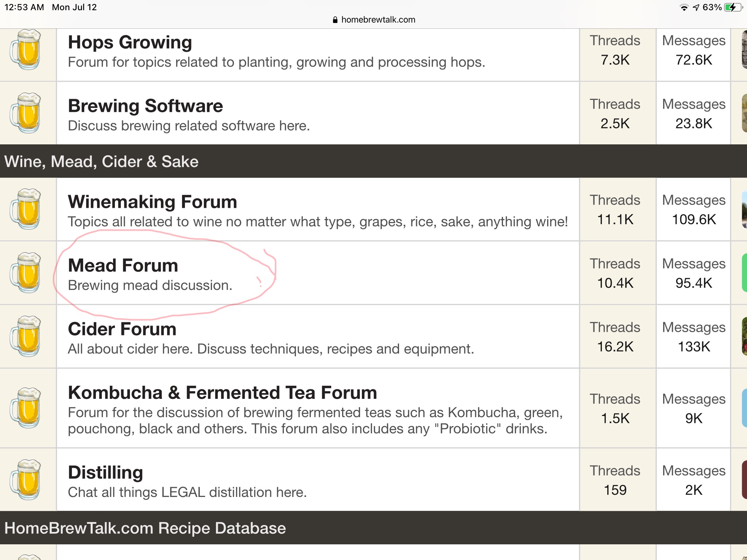Image resolution: width=747 pixels, height=560 pixels.
Task: Click '2.5K' threads count for Brewing Software
Action: [x=615, y=123]
